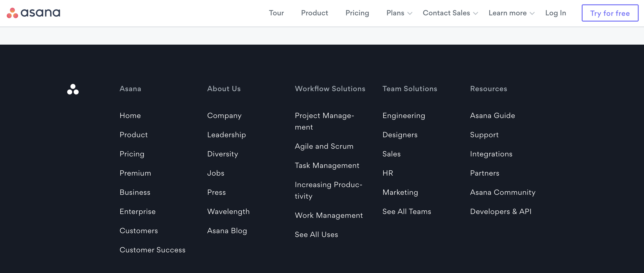Select Pricing in the top navigation
The height and width of the screenshot is (273, 644).
click(357, 13)
